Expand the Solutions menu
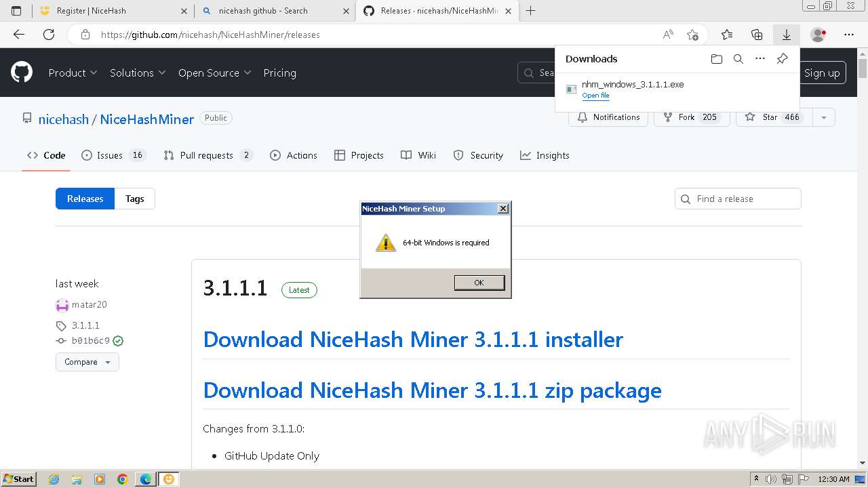Viewport: 868px width, 488px height. coord(137,73)
